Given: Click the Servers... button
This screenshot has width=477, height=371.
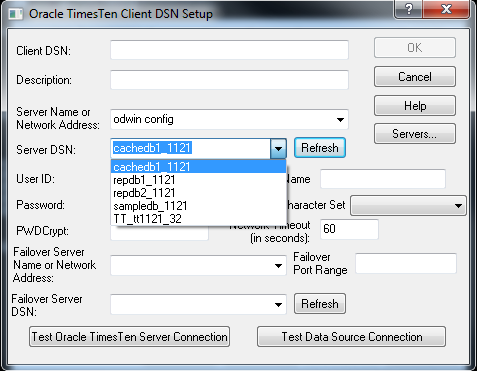Looking at the screenshot, I should click(x=415, y=134).
